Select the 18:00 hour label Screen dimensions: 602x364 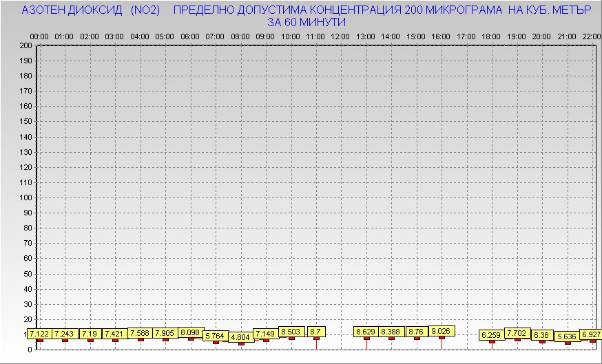coord(491,37)
